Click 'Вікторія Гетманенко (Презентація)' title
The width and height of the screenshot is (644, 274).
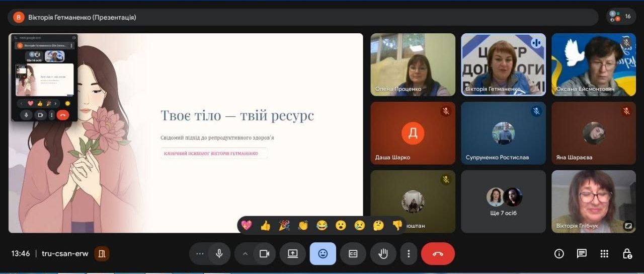tap(82, 17)
